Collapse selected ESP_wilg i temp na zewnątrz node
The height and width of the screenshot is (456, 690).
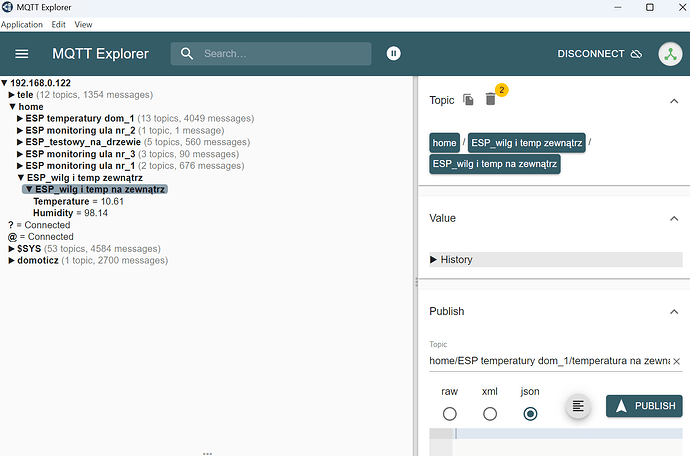click(29, 189)
